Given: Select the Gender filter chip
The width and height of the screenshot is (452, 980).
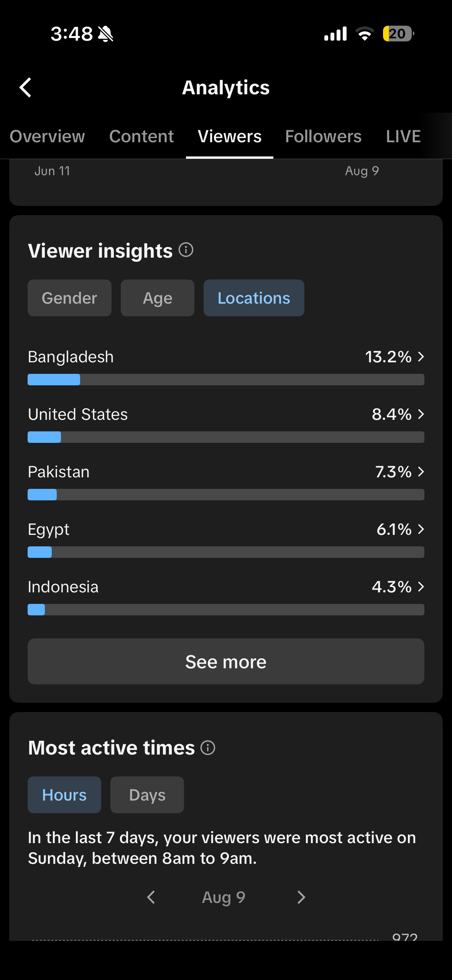Looking at the screenshot, I should point(69,298).
